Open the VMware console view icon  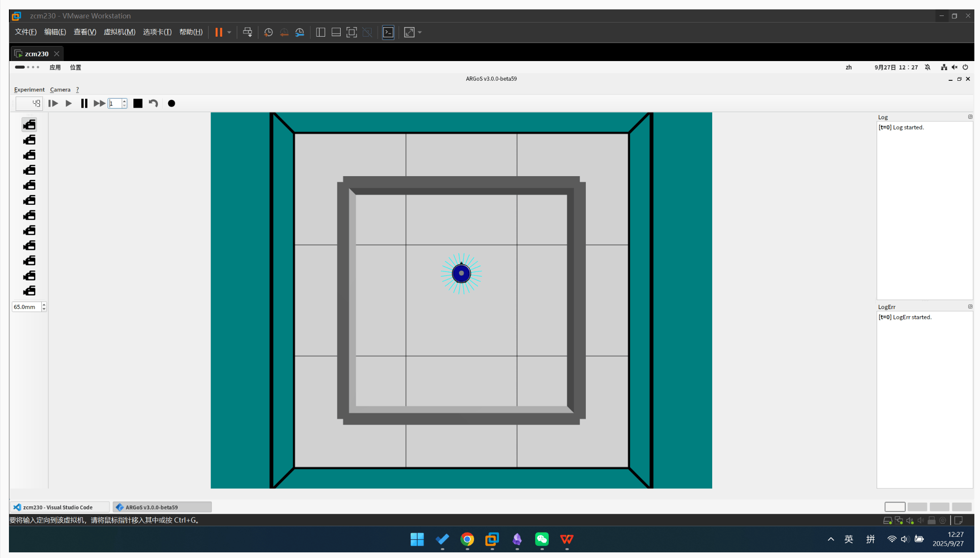388,32
